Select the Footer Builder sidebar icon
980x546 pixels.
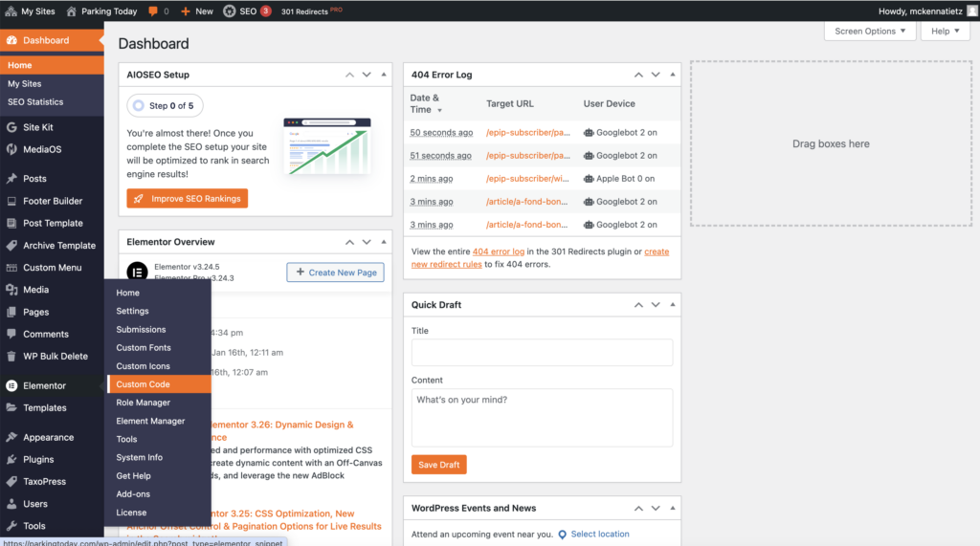11,201
